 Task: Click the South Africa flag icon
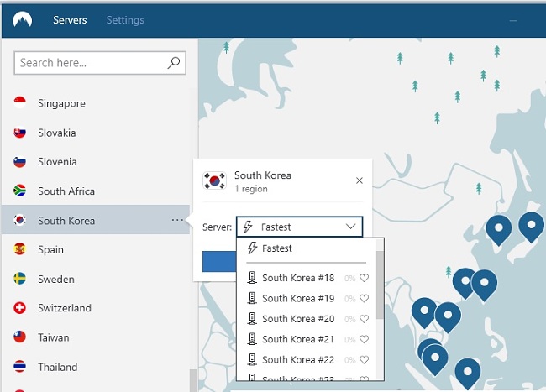(20, 191)
